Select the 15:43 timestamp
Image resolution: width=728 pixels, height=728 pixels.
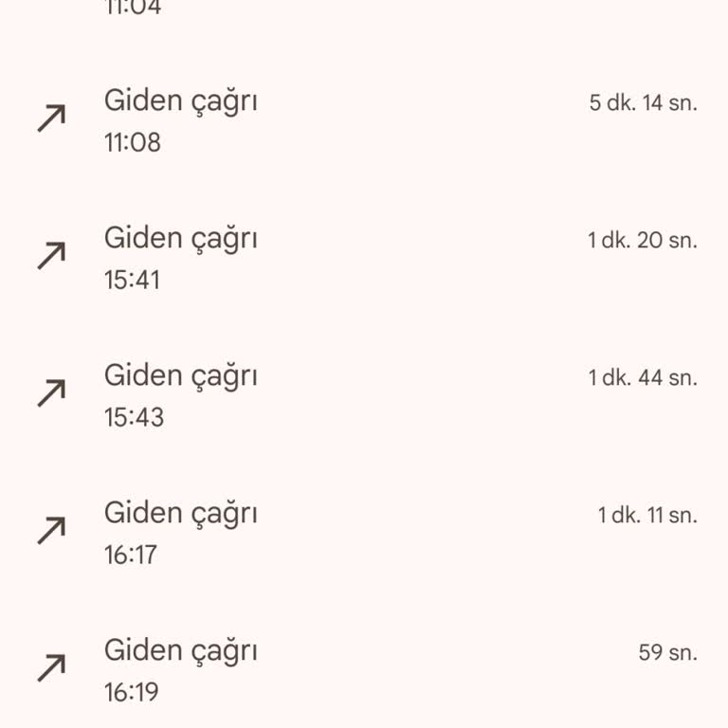[134, 418]
